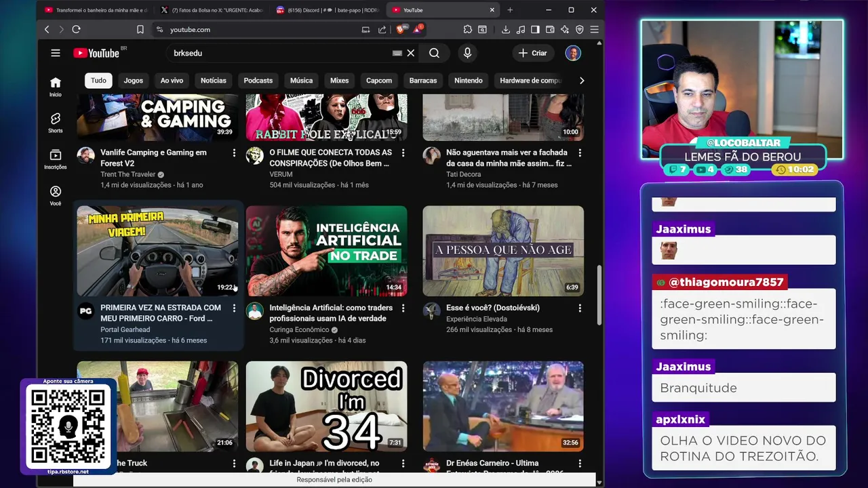The width and height of the screenshot is (868, 488).
Task: Reload the YouTube page
Action: tap(76, 30)
